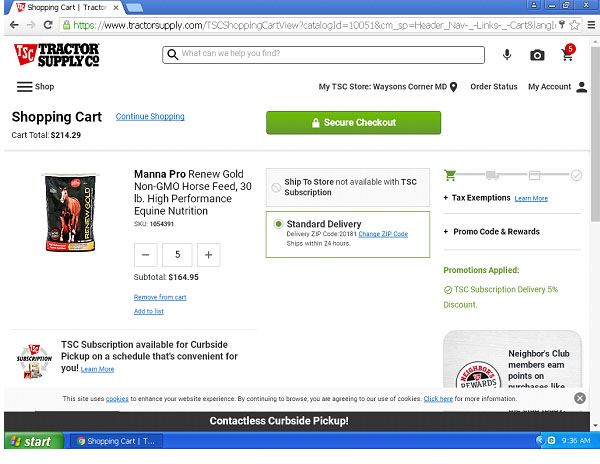The width and height of the screenshot is (600, 464).
Task: Click My Account link text
Action: click(x=549, y=87)
